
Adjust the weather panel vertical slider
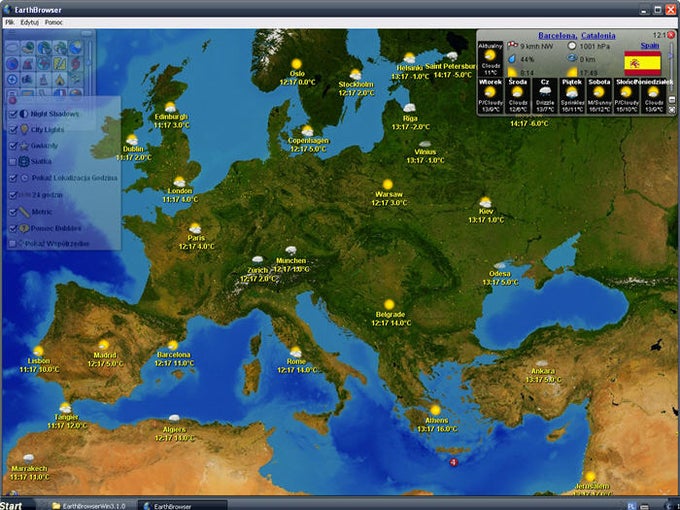[x=671, y=56]
